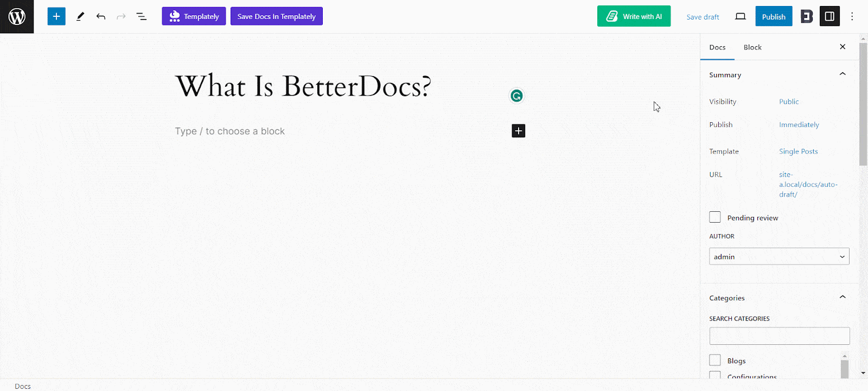Check the Blogs category checkbox

(714, 360)
